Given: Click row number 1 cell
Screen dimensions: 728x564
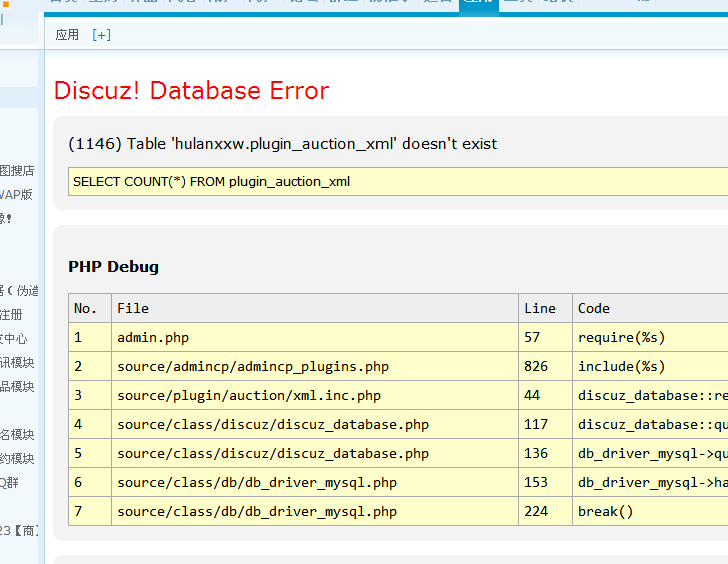Looking at the screenshot, I should tap(90, 337).
